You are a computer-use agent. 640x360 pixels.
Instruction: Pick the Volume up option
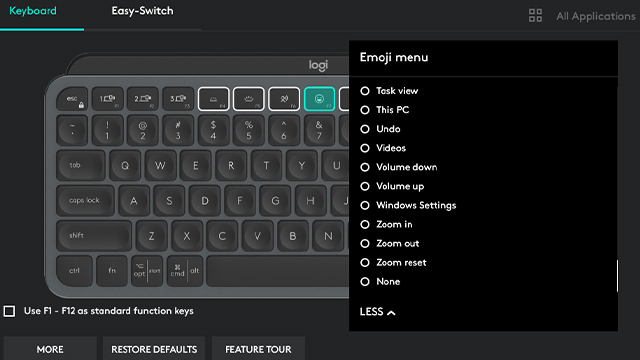pos(392,186)
